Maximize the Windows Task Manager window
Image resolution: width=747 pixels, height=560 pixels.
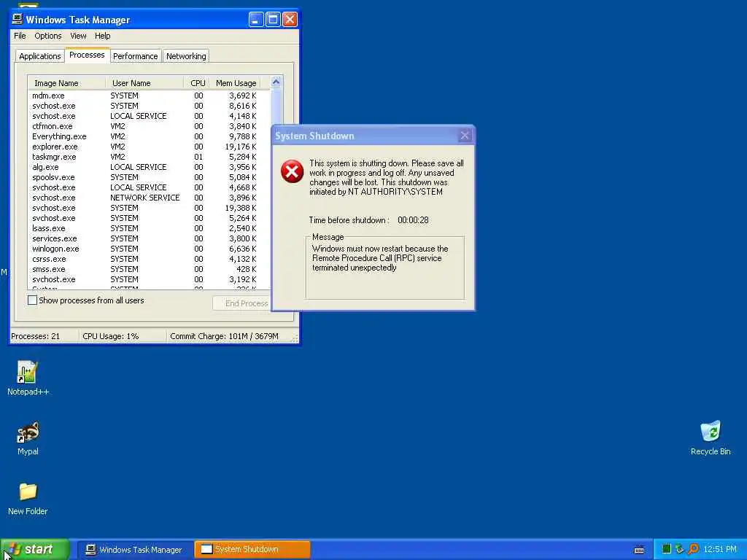click(x=273, y=20)
